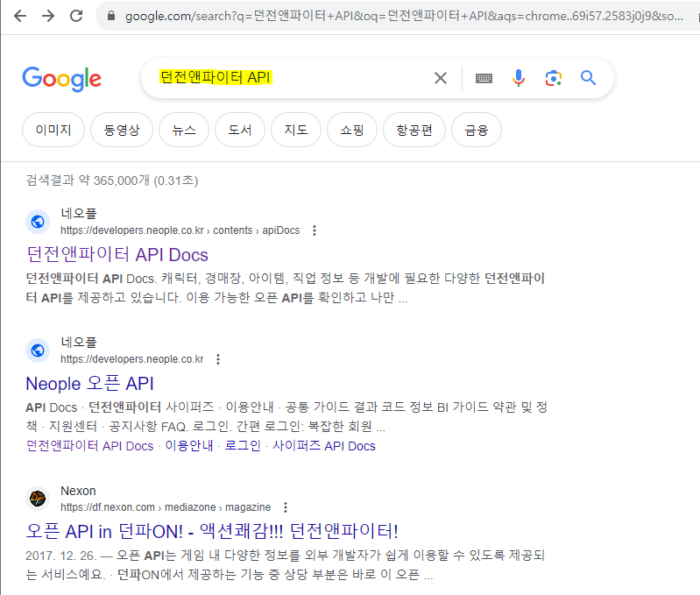The height and width of the screenshot is (595, 700).
Task: Open more options for the df.nexon.com result
Action: [x=286, y=507]
